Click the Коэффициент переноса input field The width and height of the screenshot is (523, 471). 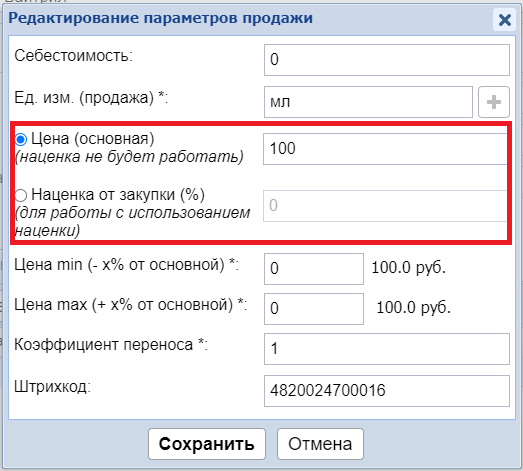pyautogui.click(x=387, y=349)
